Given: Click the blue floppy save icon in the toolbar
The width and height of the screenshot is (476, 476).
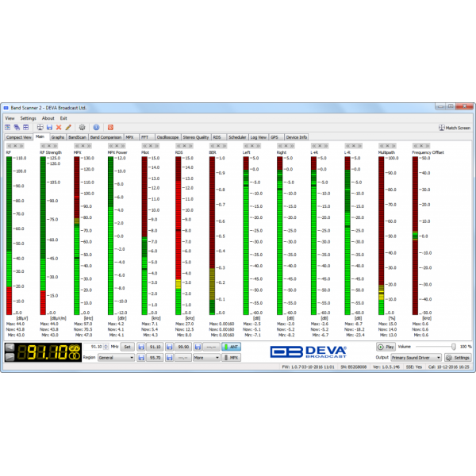Looking at the screenshot, I should [49, 127].
